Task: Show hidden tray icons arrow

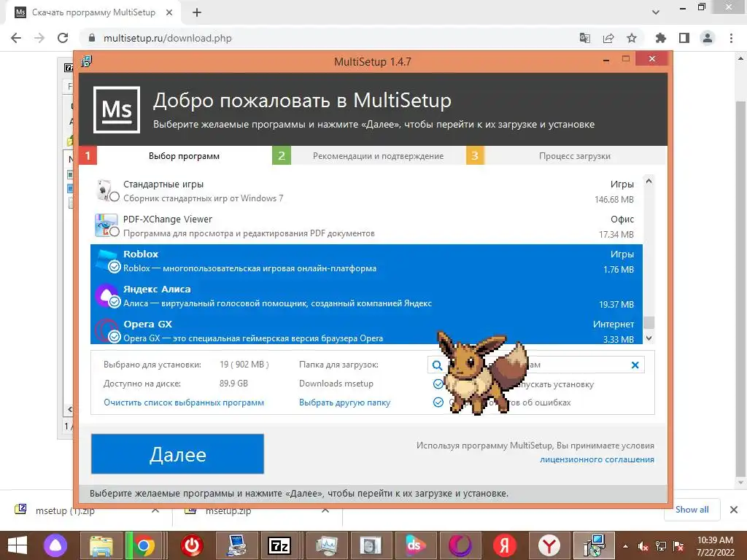Action: tap(625, 547)
